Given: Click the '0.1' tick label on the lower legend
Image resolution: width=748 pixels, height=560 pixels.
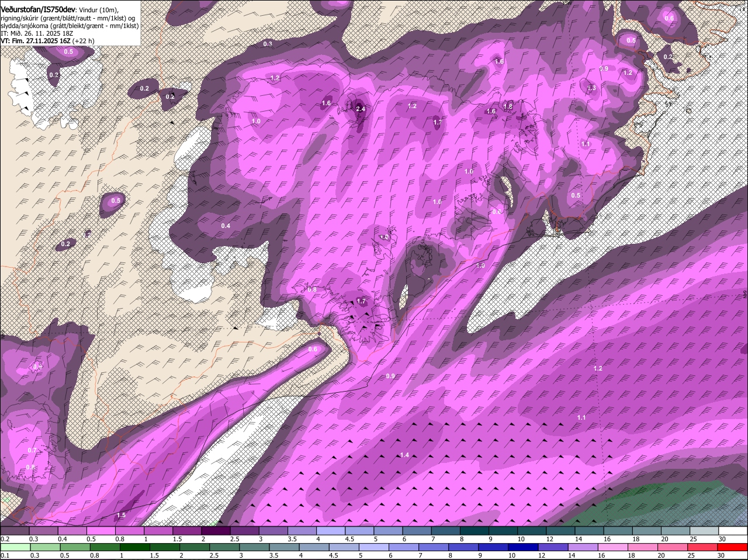Looking at the screenshot, I should 5,555.
